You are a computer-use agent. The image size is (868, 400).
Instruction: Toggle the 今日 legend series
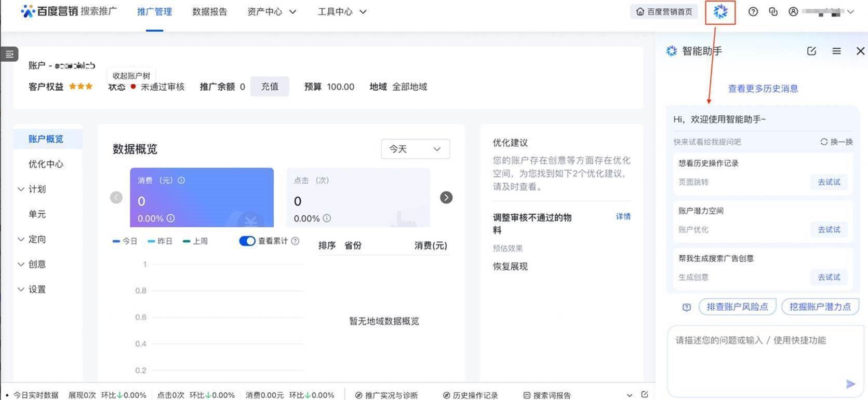click(x=125, y=241)
